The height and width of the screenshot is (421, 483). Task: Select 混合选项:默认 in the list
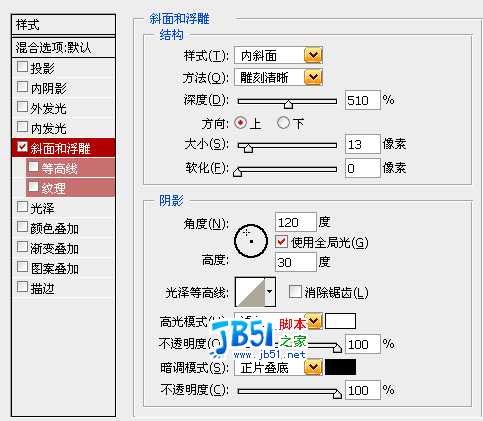click(x=63, y=48)
